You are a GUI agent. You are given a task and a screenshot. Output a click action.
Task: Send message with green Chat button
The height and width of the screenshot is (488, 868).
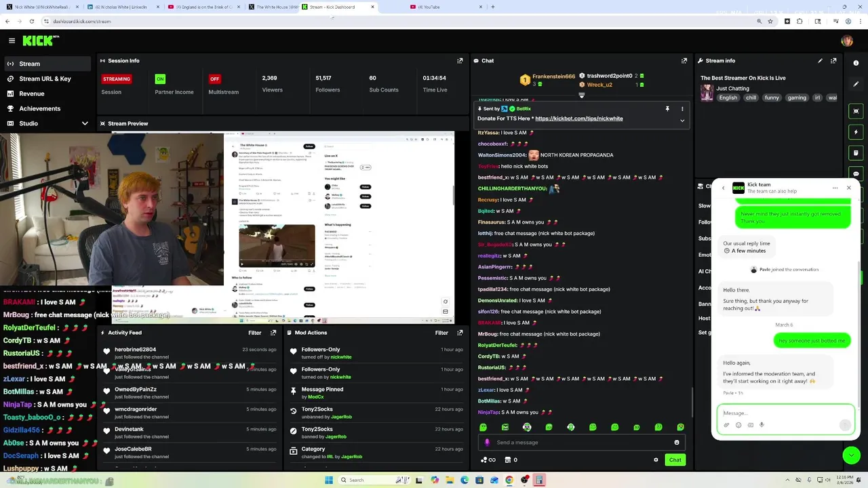pos(675,460)
